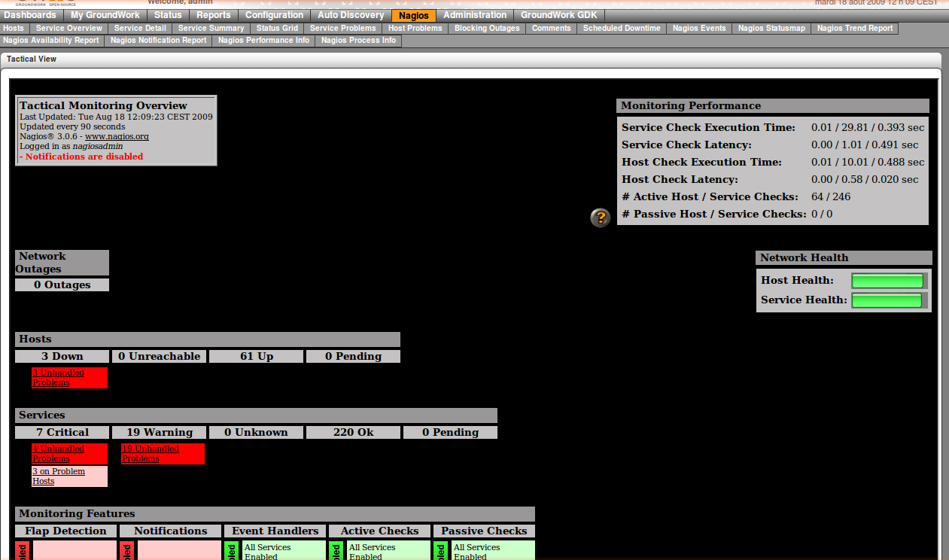Open the Nagios main tab
Screen dimensions: 949x560
413,15
